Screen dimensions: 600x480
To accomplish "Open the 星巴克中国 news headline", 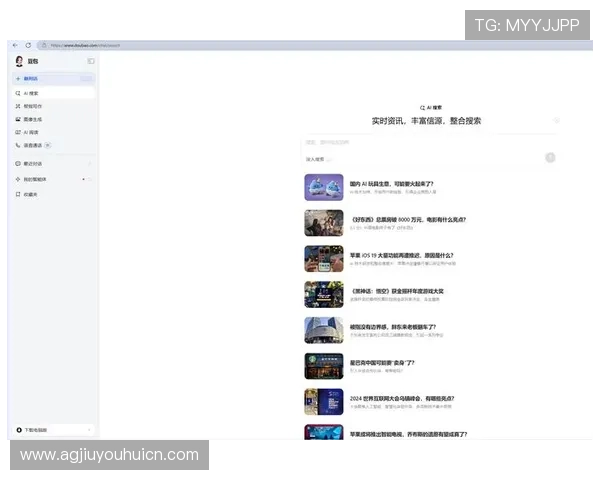I will point(382,362).
